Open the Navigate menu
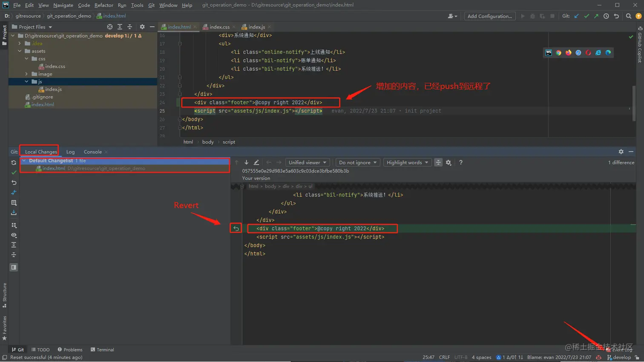 point(63,5)
